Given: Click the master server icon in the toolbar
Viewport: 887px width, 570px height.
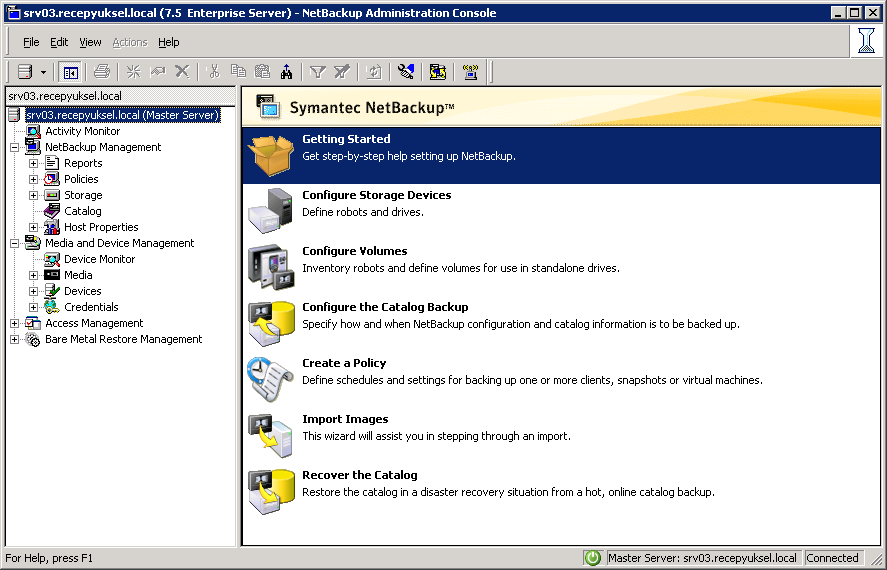Looking at the screenshot, I should 25,72.
